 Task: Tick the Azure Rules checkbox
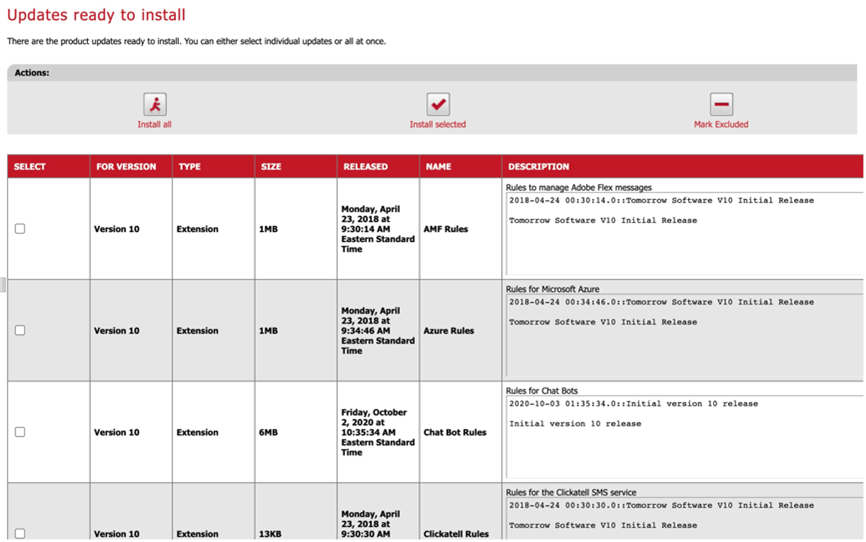coord(20,330)
